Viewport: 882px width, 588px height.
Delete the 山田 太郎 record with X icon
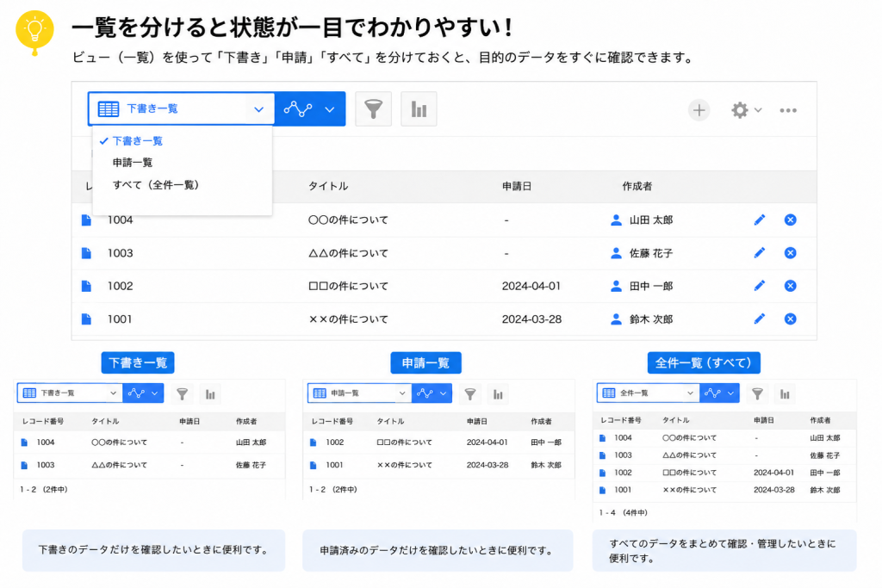point(791,220)
